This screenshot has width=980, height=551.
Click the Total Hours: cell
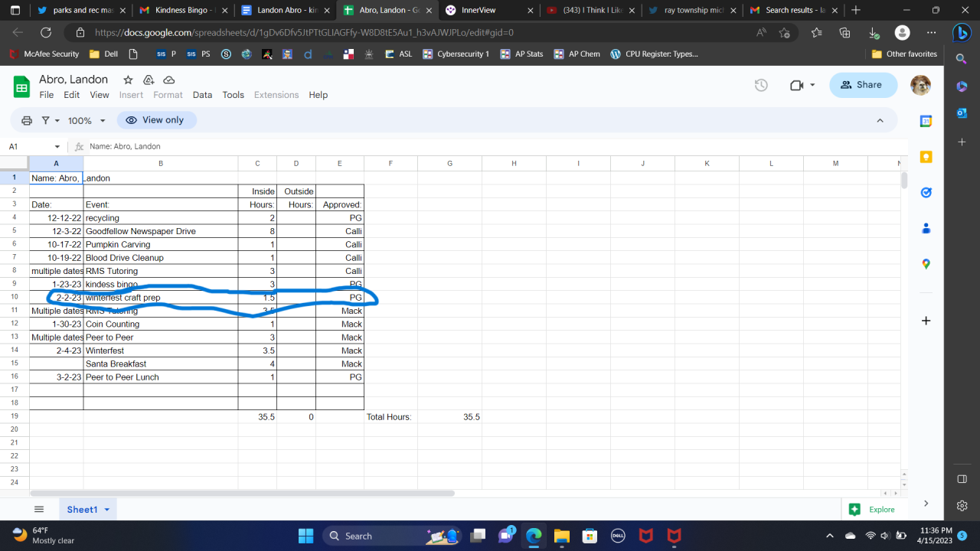pos(391,417)
